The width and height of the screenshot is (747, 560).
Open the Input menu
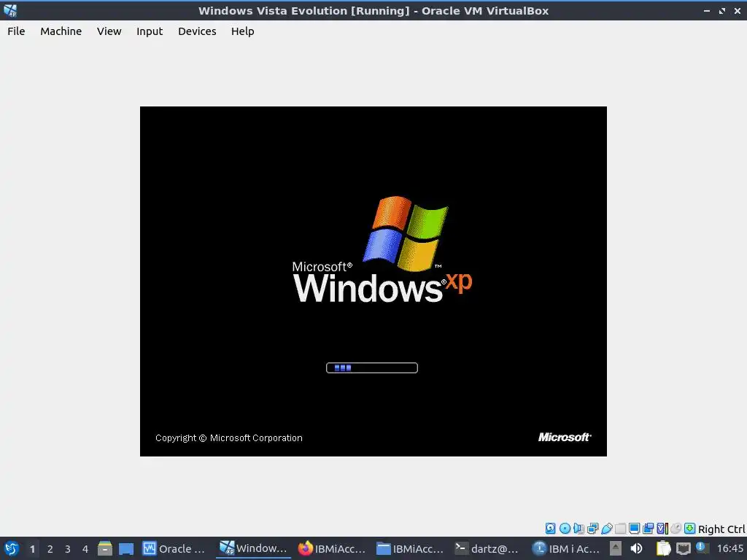(150, 31)
